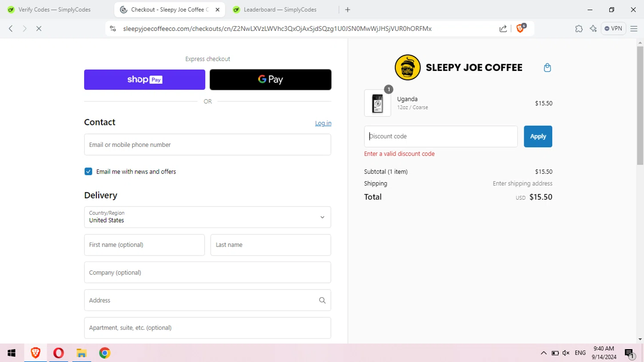This screenshot has height=362, width=644.
Task: Click the taskbar clock 9:40 AM
Action: 604,353
